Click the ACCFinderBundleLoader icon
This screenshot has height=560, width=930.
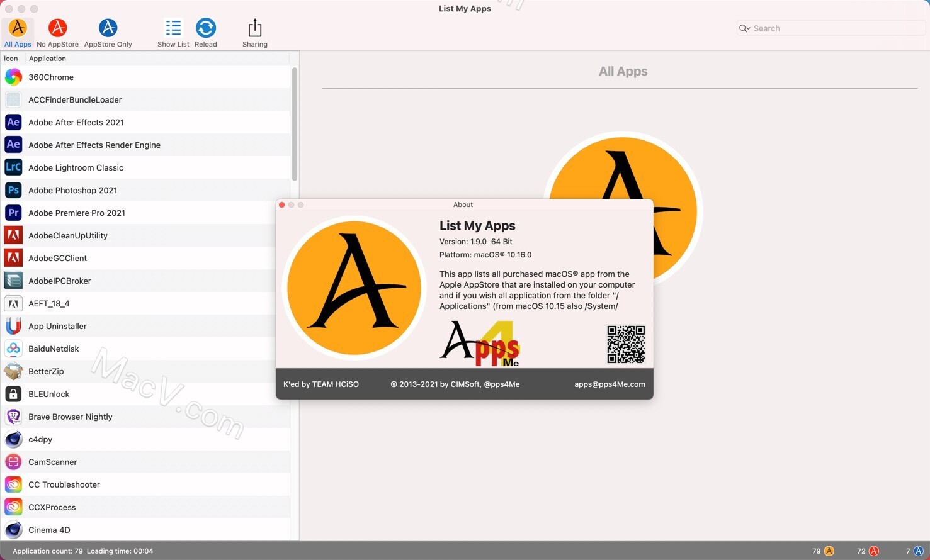click(x=13, y=99)
